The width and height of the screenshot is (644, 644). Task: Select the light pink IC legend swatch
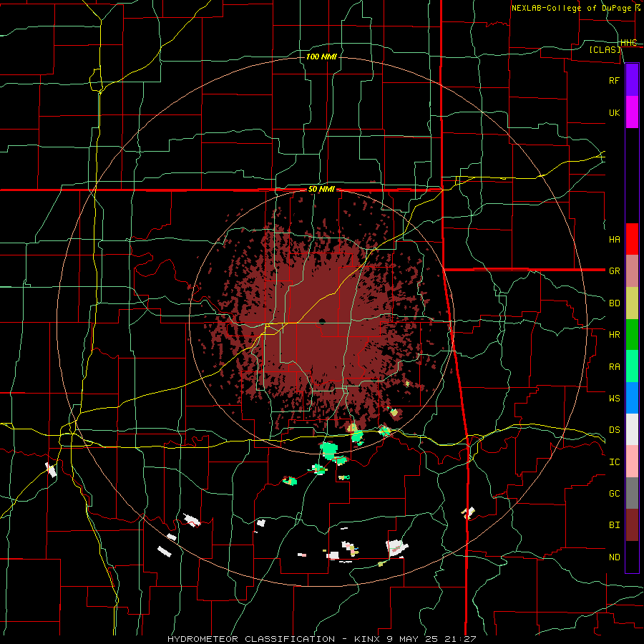point(632,462)
